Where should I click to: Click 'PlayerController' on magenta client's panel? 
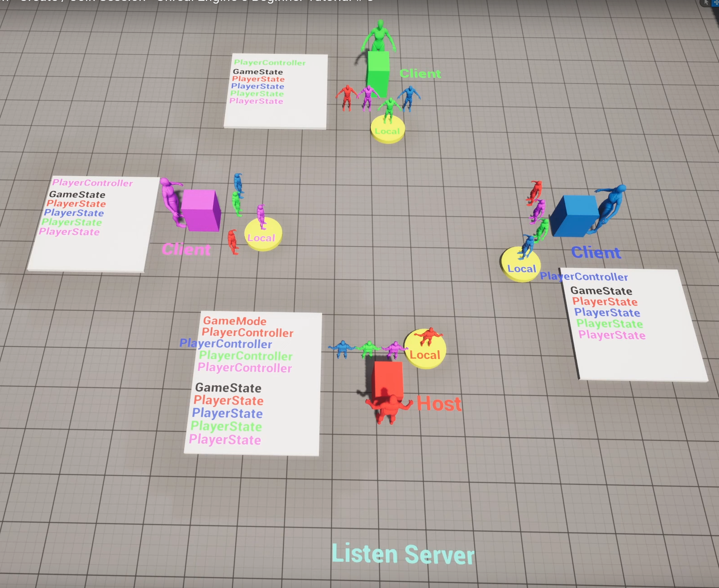(92, 183)
